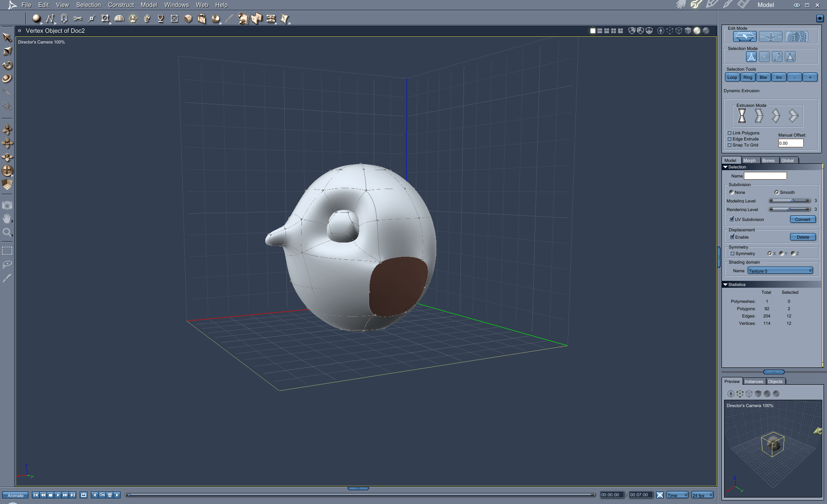
Task: Click the Convert button
Action: pos(802,219)
